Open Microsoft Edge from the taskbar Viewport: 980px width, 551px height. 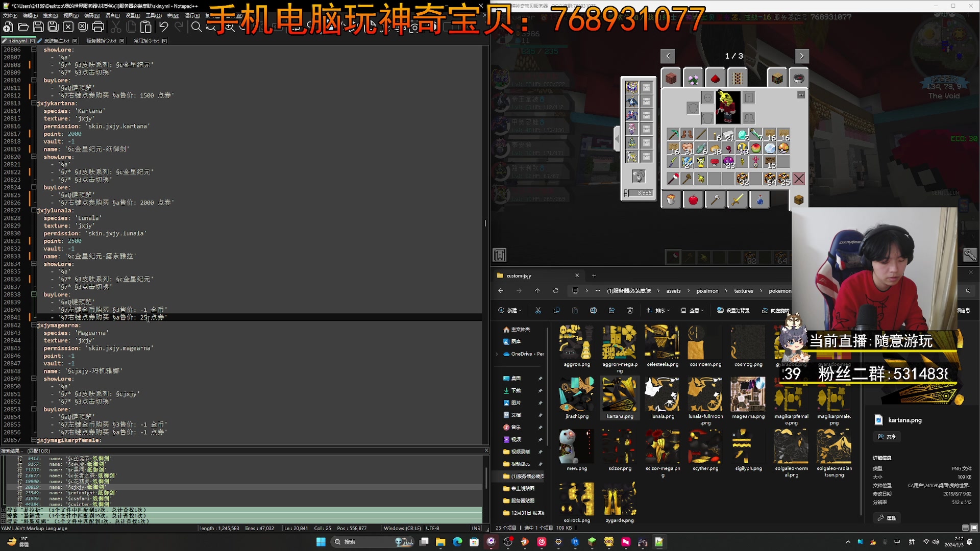point(457,542)
